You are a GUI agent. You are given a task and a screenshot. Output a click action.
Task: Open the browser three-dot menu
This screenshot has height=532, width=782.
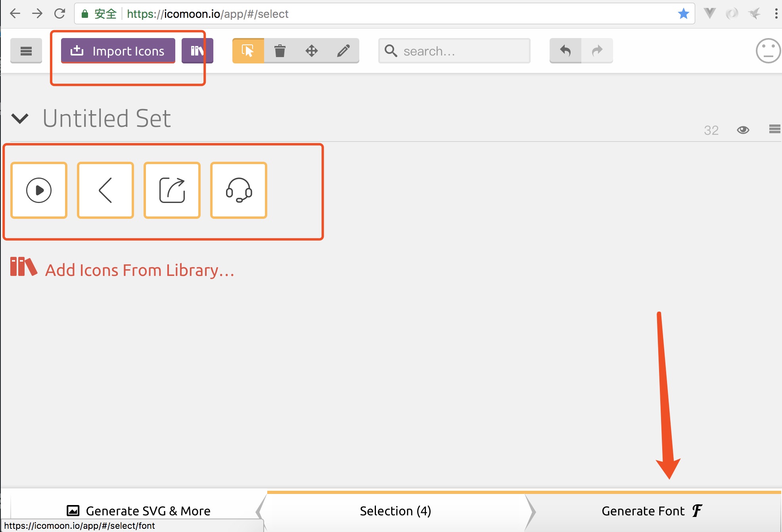[x=776, y=14]
